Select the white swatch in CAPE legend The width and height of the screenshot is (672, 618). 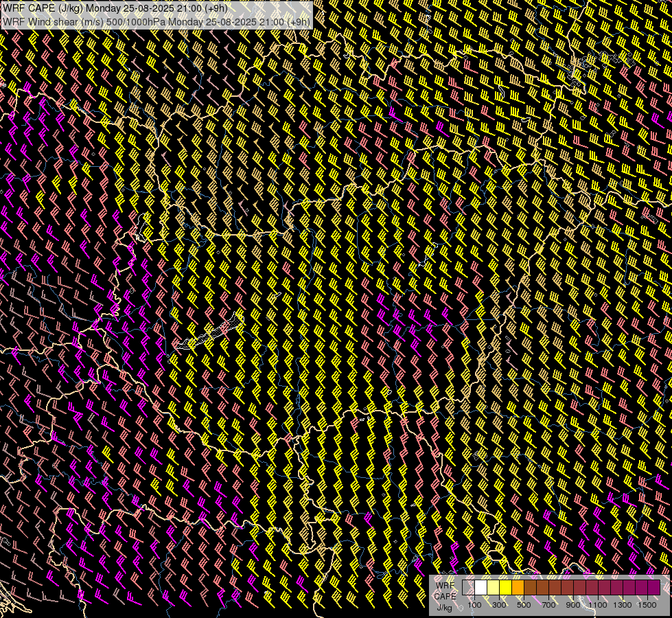tap(481, 587)
